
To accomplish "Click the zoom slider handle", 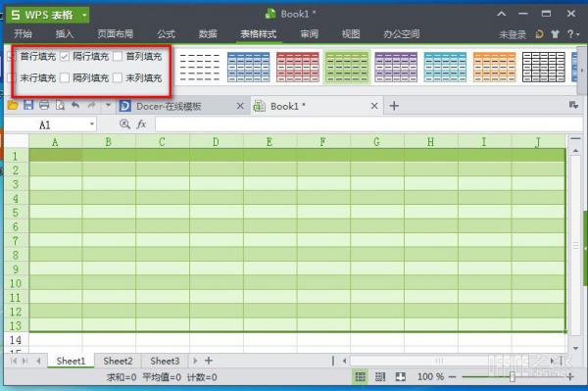I will pyautogui.click(x=512, y=376).
